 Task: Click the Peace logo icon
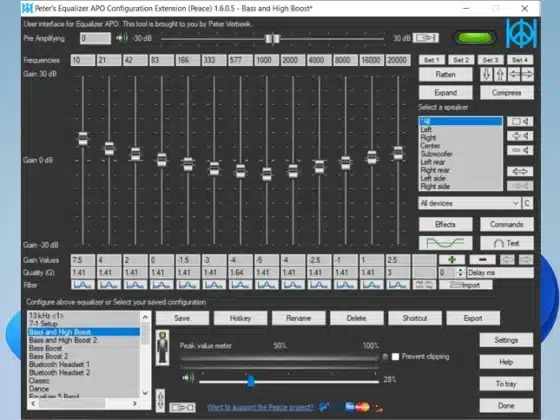521,33
